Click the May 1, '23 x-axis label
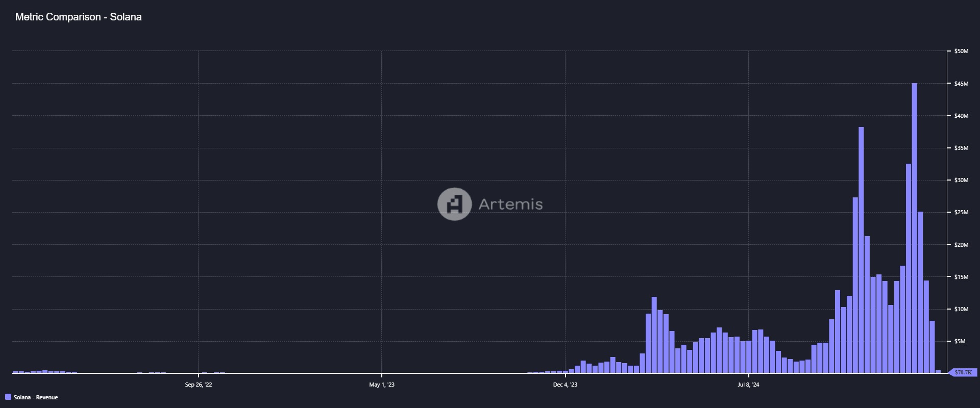Image resolution: width=980 pixels, height=408 pixels. pos(382,385)
